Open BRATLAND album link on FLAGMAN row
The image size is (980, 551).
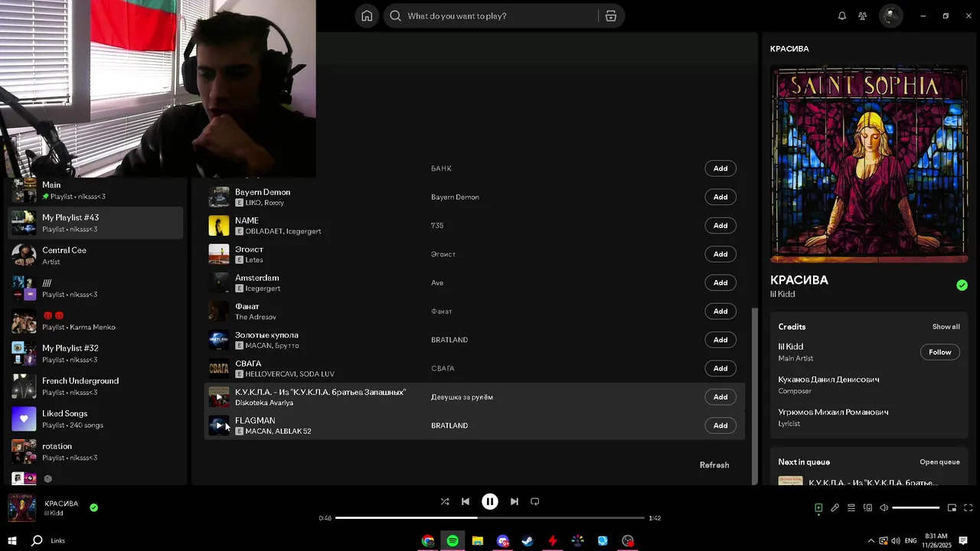[449, 425]
